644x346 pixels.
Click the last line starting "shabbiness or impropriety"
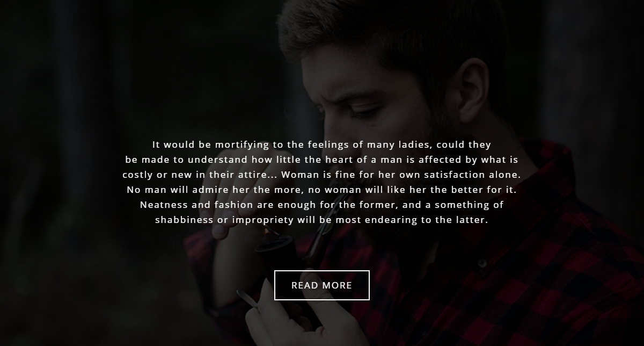(x=321, y=220)
